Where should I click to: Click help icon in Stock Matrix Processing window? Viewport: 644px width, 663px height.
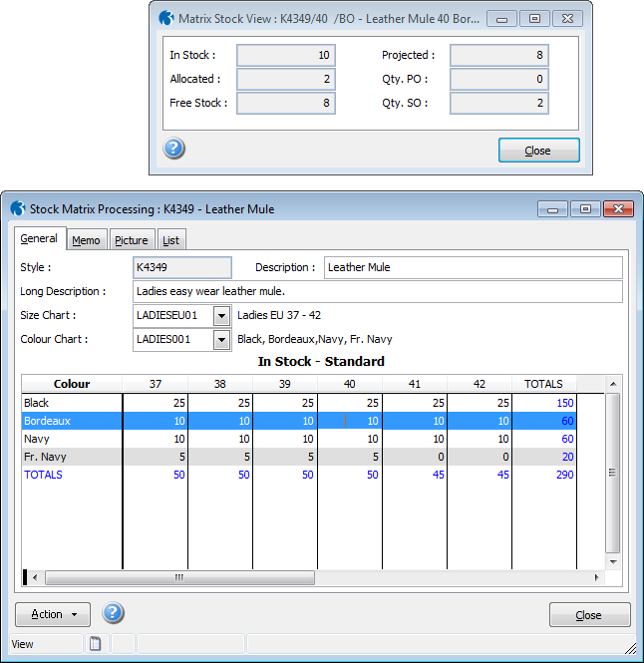tap(113, 613)
